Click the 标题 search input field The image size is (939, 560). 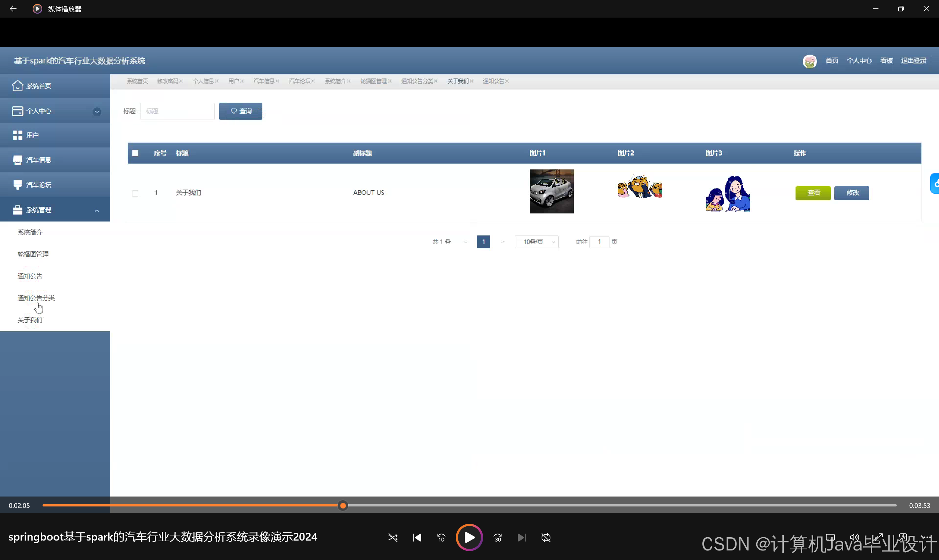click(177, 111)
